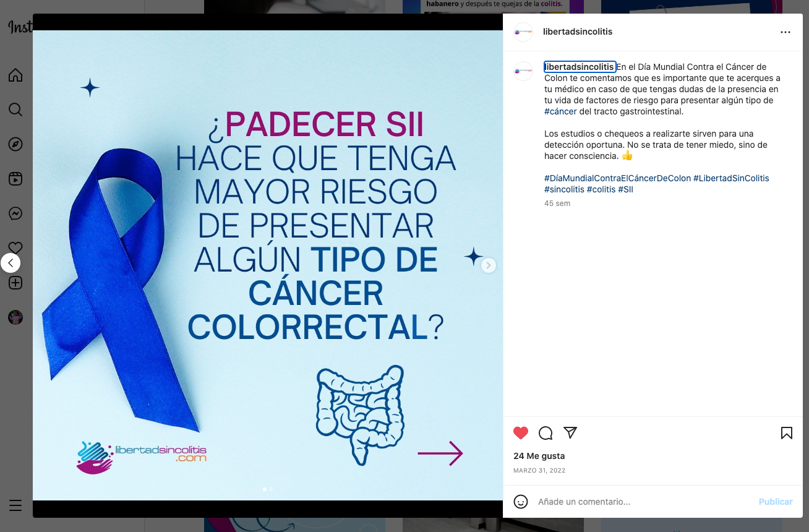Open the Reels icon in sidebar

15,179
